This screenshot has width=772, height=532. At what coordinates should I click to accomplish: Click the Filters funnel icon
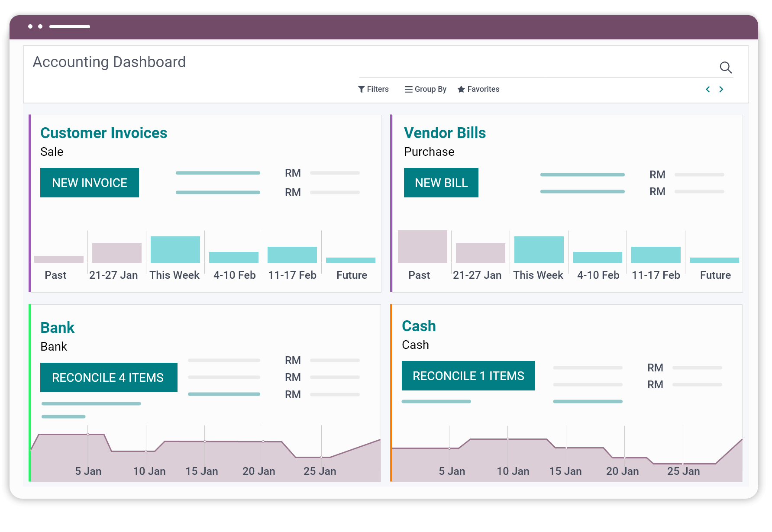click(362, 89)
